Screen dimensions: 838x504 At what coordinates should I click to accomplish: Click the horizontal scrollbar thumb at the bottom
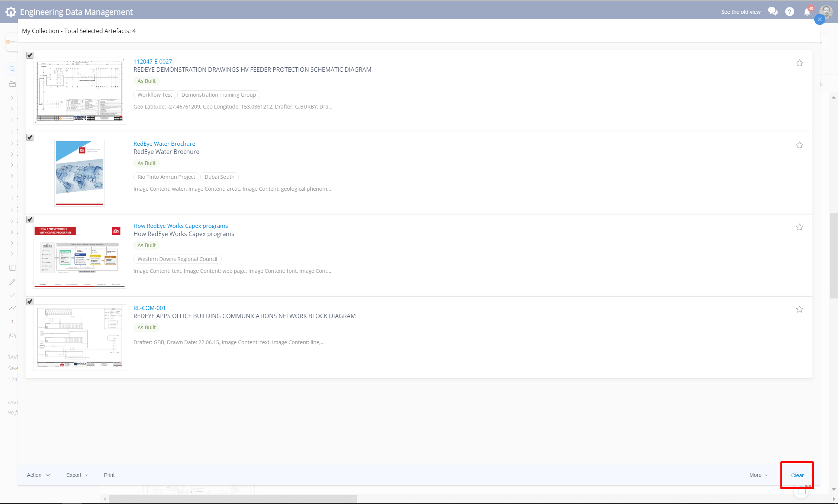tap(233, 499)
